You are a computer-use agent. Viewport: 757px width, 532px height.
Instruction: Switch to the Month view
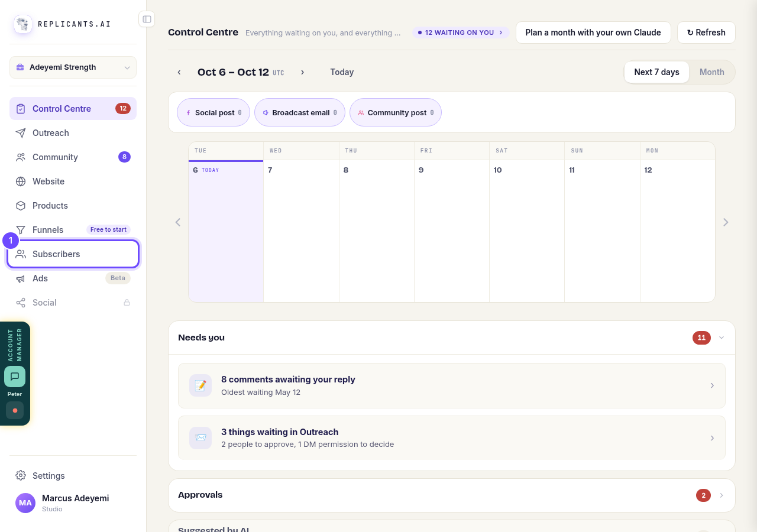(712, 72)
